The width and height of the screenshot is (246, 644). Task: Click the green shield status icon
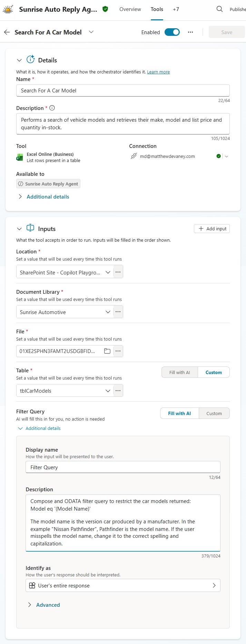(105, 9)
